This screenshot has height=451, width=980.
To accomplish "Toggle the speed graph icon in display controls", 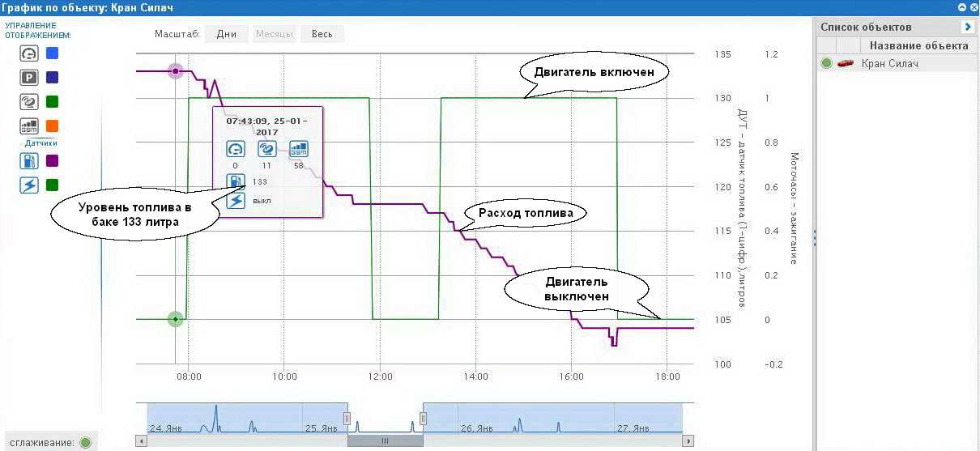I will pos(29,53).
